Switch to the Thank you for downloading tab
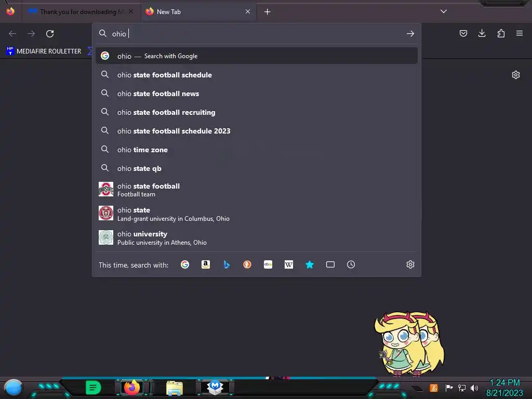The width and height of the screenshot is (532, 399). (81, 12)
